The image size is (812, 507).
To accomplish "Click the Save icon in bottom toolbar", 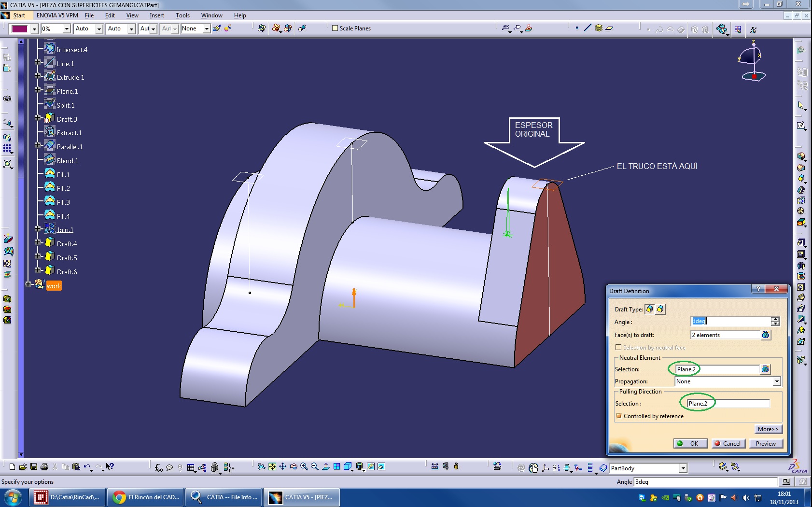I will [34, 466].
